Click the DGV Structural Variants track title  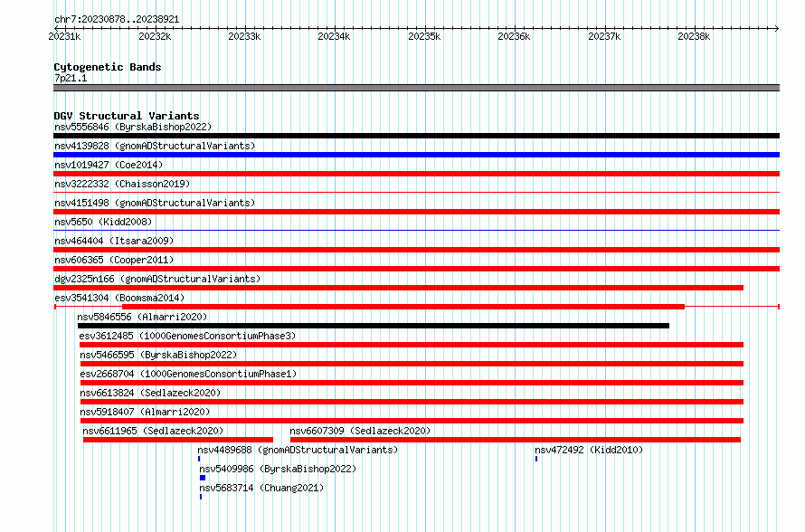click(x=127, y=116)
